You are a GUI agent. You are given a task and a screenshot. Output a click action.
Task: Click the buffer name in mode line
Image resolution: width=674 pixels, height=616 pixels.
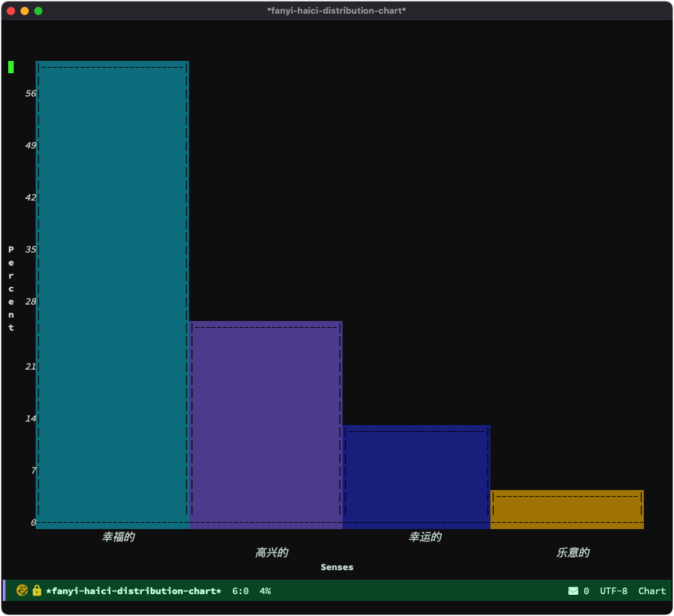coord(134,591)
